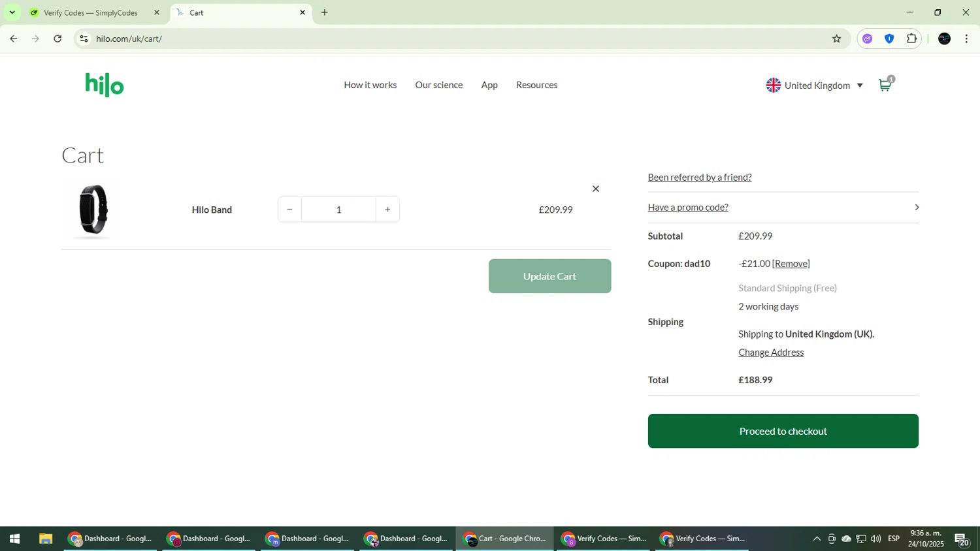
Task: Open the Resources menu item
Action: coord(536,85)
